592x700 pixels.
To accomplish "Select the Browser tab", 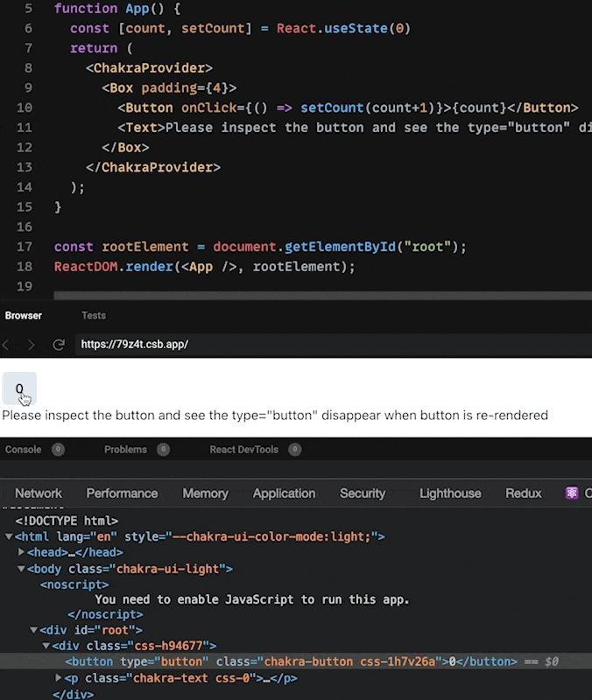I will point(24,315).
